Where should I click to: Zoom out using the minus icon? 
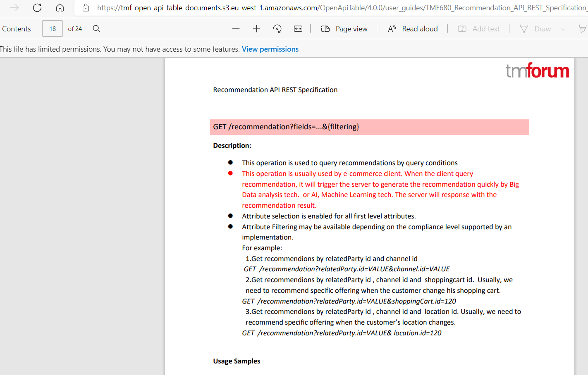click(x=236, y=28)
